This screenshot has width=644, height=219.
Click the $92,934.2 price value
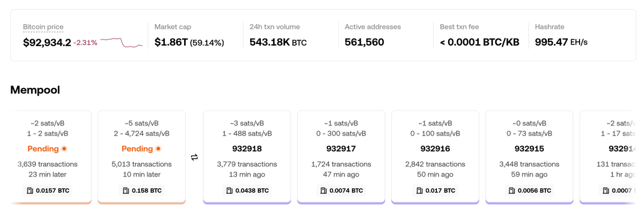click(x=47, y=42)
